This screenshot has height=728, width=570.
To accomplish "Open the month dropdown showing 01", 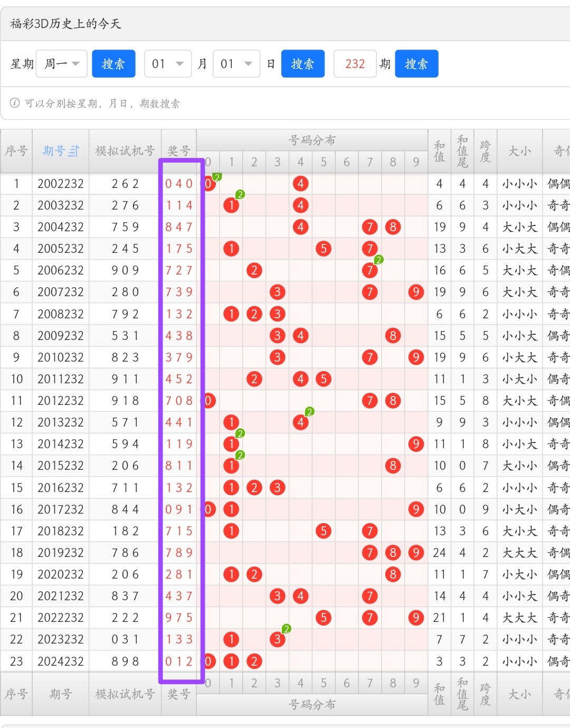I will pyautogui.click(x=168, y=64).
